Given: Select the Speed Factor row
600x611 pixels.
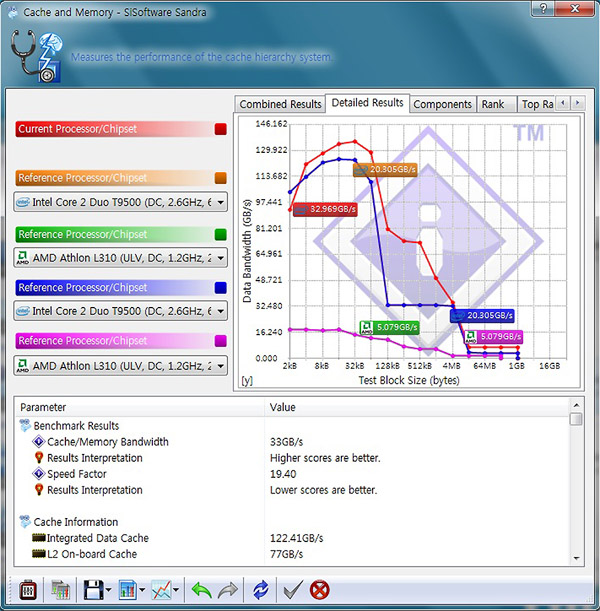Looking at the screenshot, I should click(292, 473).
